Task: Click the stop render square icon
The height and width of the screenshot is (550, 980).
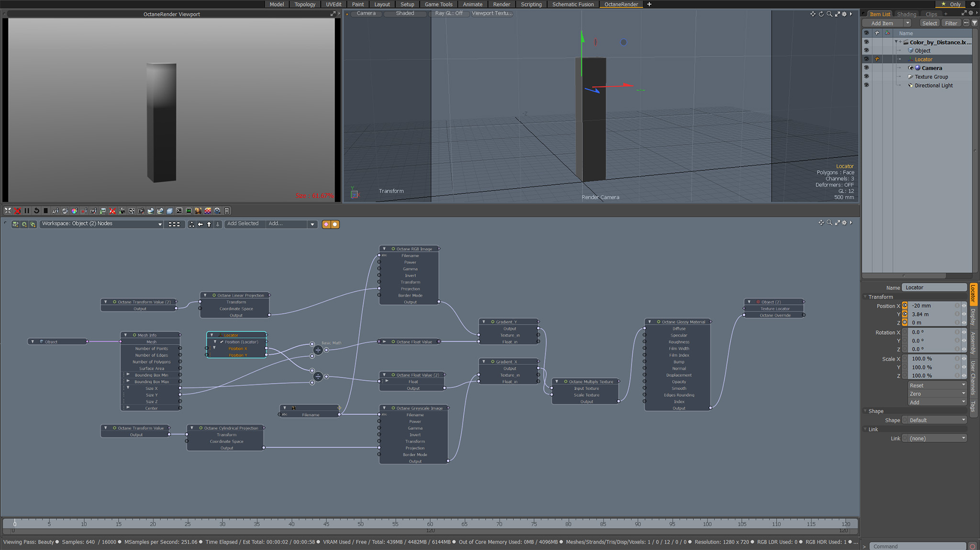Action: 45,211
